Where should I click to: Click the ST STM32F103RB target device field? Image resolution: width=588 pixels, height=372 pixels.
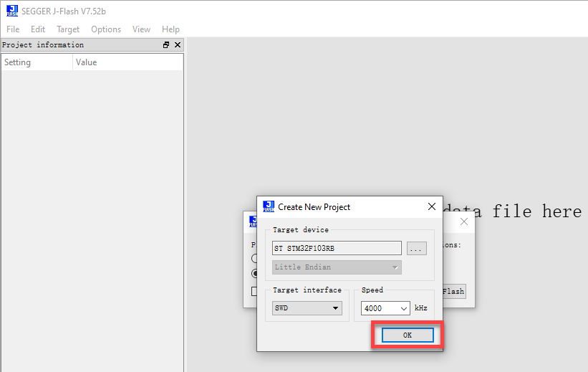(x=337, y=248)
